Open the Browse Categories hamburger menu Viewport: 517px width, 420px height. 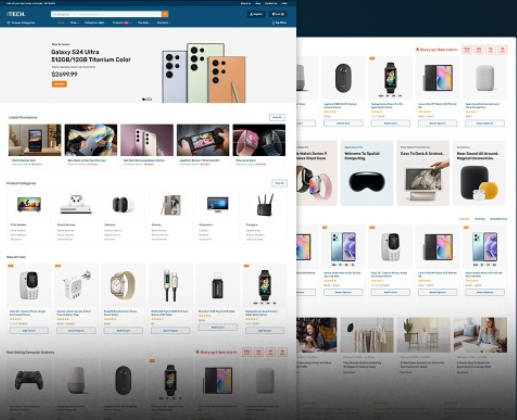coord(8,23)
